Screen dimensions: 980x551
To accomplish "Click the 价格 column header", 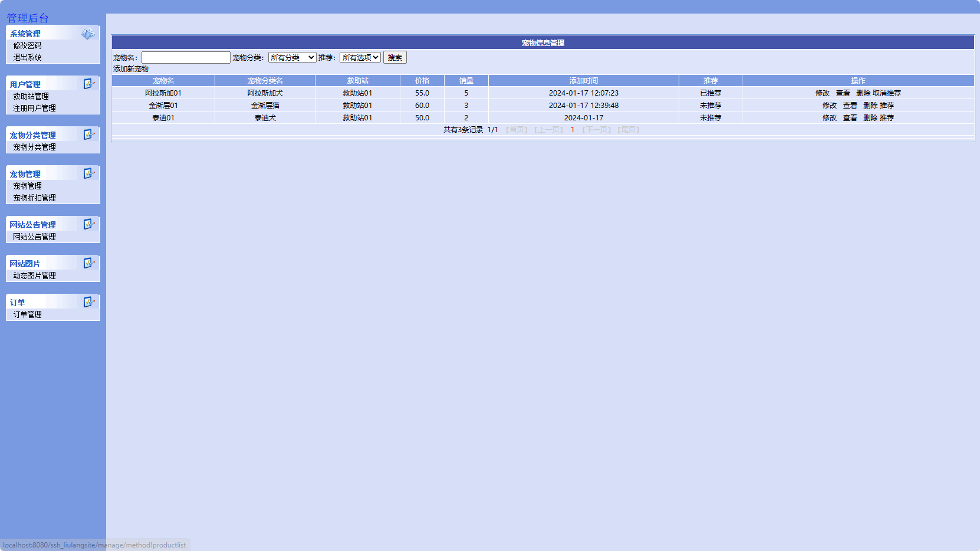I will click(422, 81).
